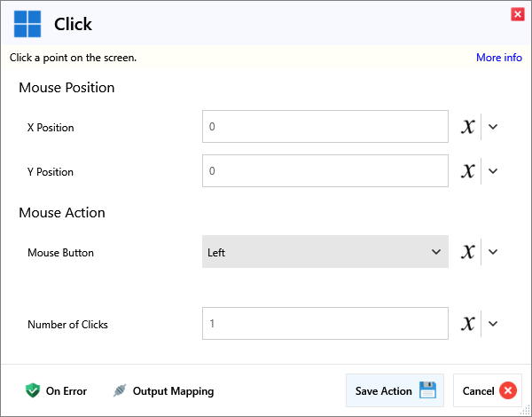Expand the chevron next to Y Position
The width and height of the screenshot is (532, 417).
coord(494,171)
